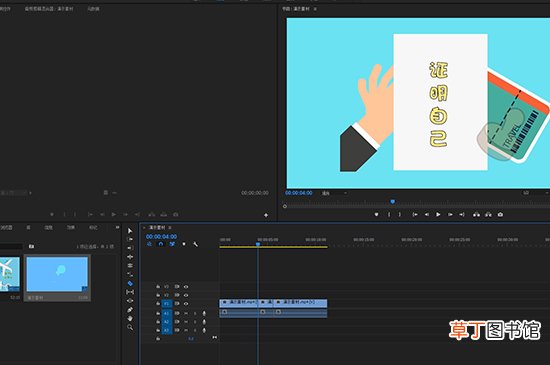Select the highlighted Razor tool

[x=130, y=283]
